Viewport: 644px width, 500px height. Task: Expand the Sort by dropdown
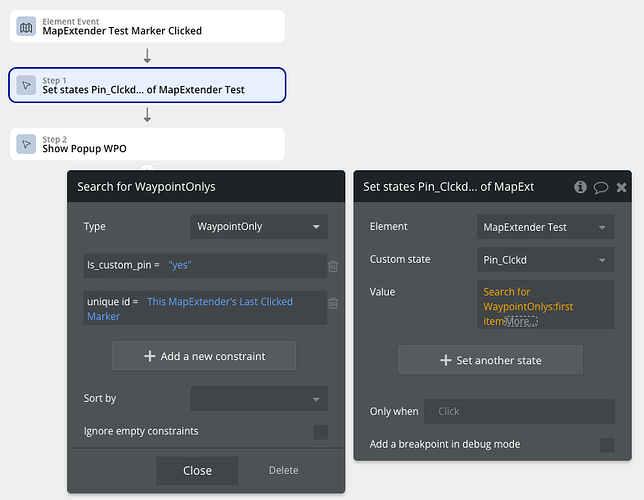click(259, 399)
